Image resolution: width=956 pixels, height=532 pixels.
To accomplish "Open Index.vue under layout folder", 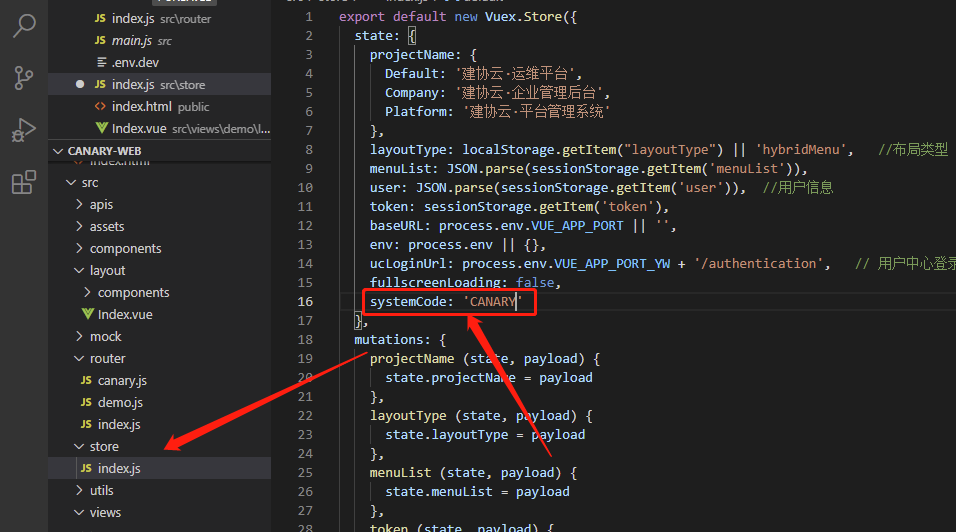I will point(160,314).
